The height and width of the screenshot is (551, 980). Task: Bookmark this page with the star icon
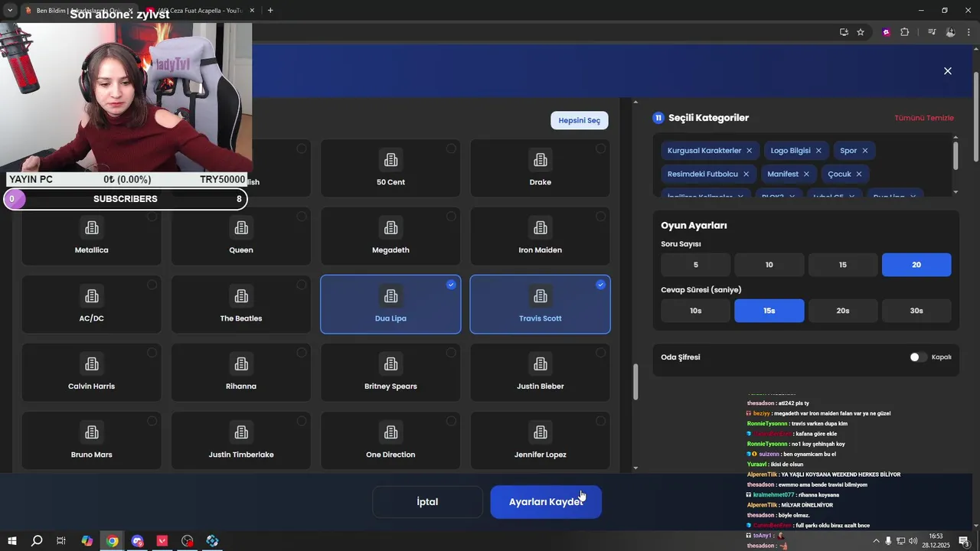coord(861,32)
